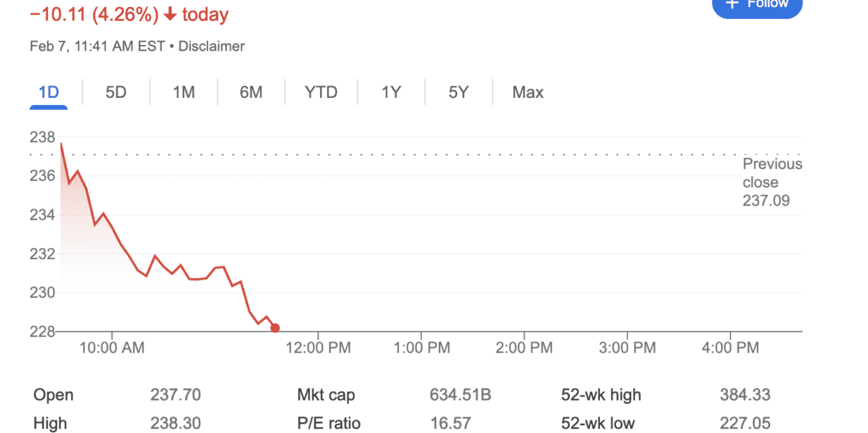View the 1Y chart range

(390, 92)
